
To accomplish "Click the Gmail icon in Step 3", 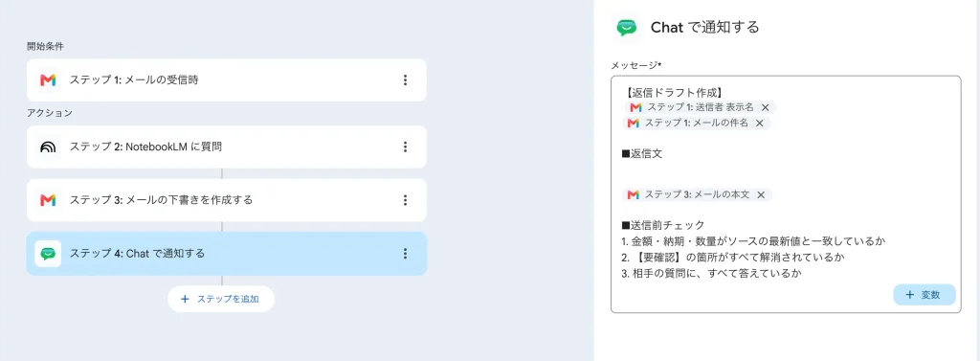I will (x=48, y=200).
